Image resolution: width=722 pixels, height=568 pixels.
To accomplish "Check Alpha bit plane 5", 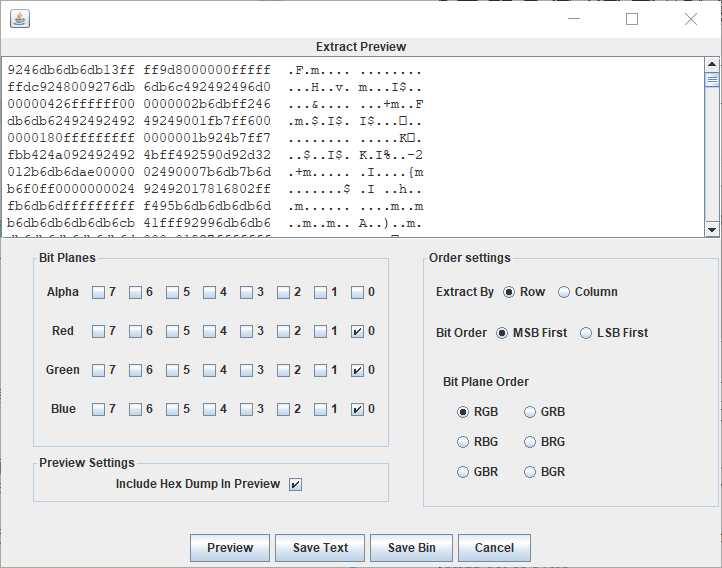I will 172,292.
